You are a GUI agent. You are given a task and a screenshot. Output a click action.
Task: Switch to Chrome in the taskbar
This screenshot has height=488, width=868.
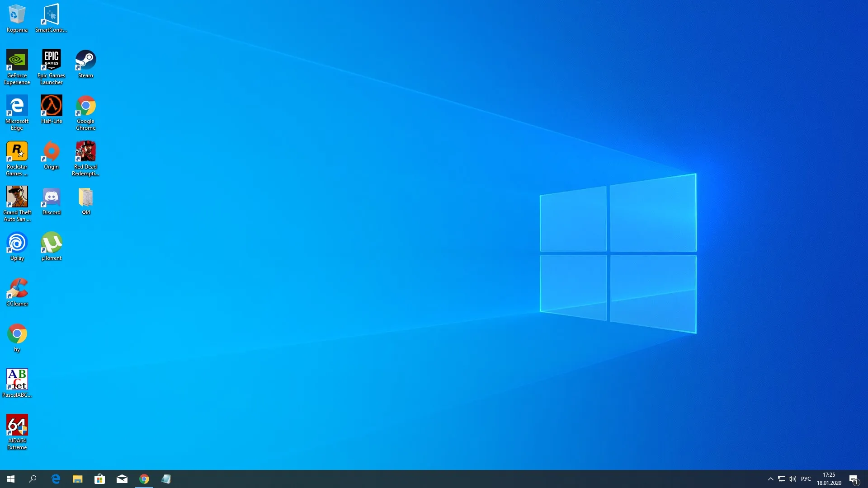point(144,479)
